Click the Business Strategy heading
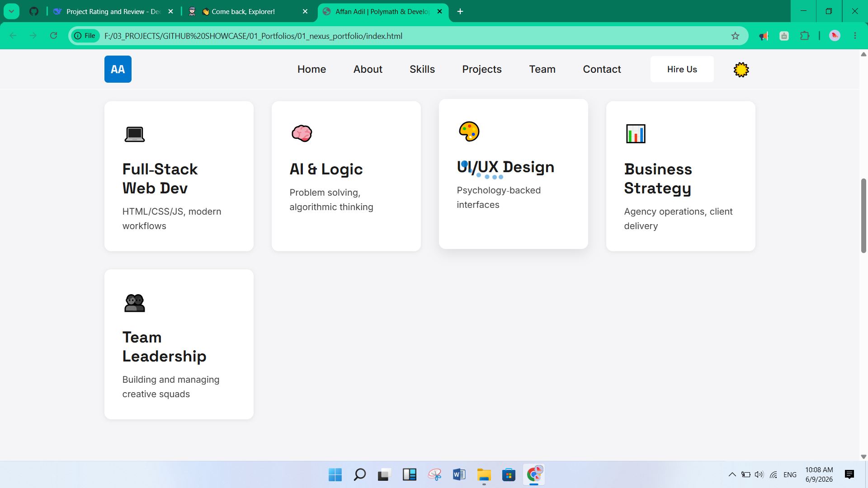Screen dimensions: 868x488 coord(658,178)
